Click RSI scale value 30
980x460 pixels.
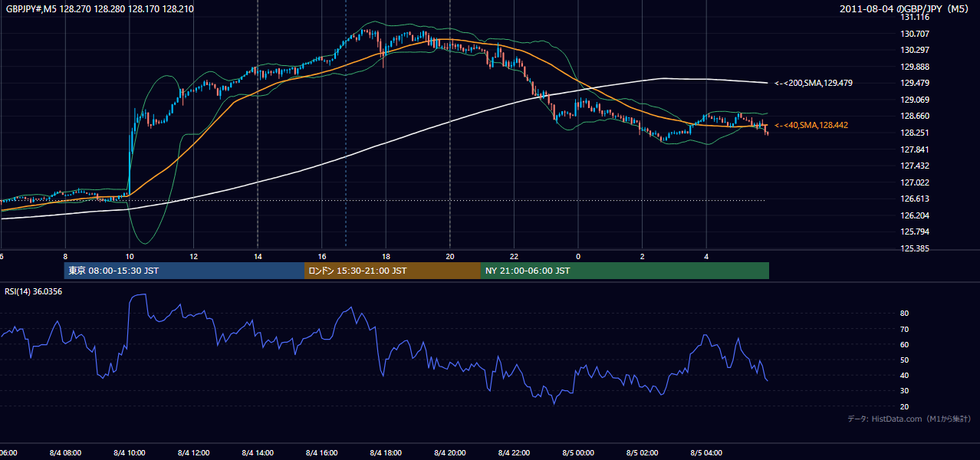coord(904,391)
